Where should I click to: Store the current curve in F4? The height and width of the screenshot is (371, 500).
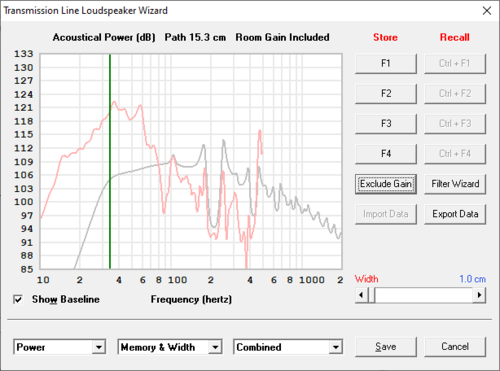pos(386,154)
